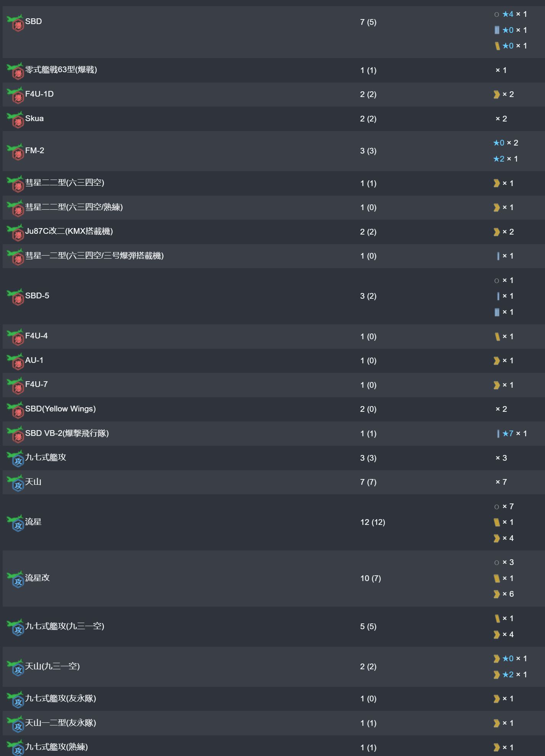Click the torpedo bomber icon beside 天山
The image size is (545, 756).
tap(15, 483)
